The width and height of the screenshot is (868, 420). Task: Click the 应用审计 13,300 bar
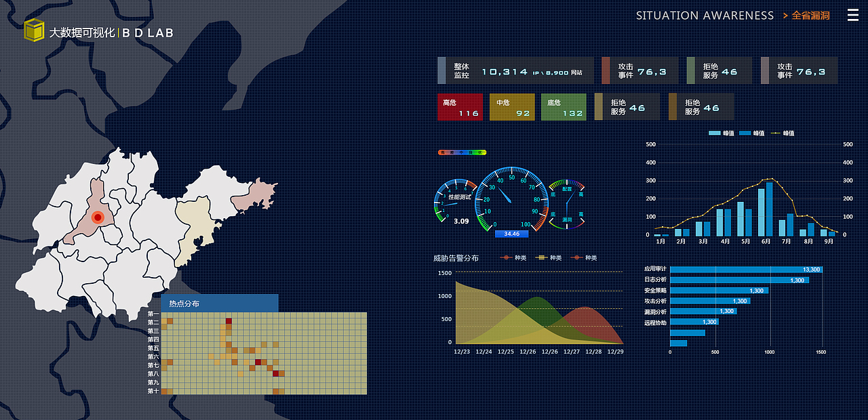(x=746, y=270)
